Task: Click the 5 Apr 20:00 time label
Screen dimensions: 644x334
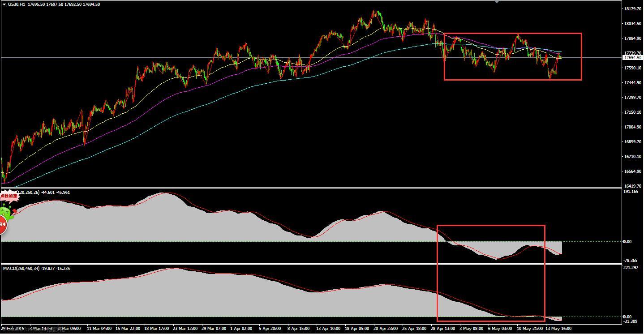Action: pyautogui.click(x=270, y=329)
